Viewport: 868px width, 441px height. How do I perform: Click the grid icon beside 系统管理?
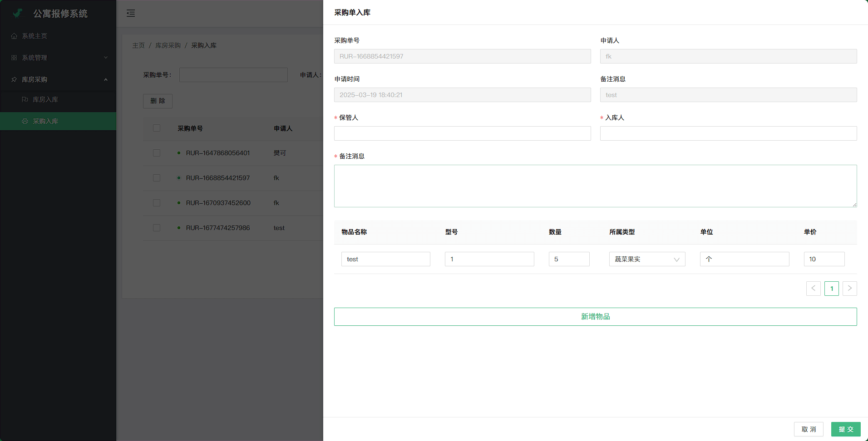point(14,58)
